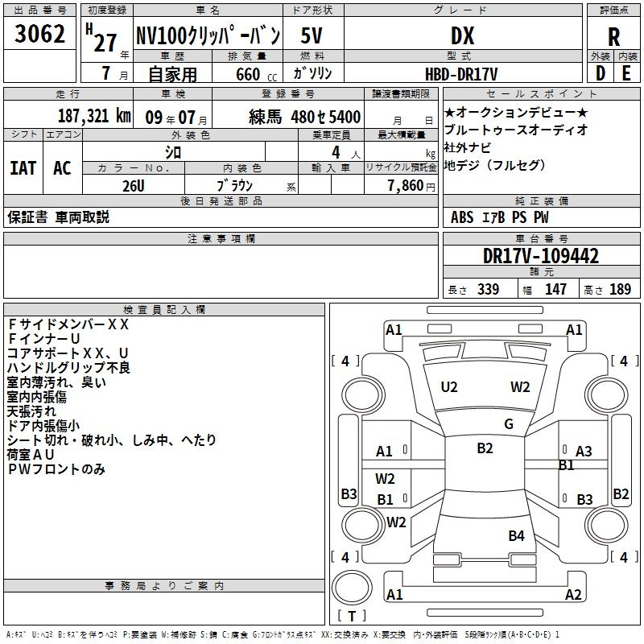Click the exterior grade D cell
The image size is (644, 644).
tap(600, 73)
